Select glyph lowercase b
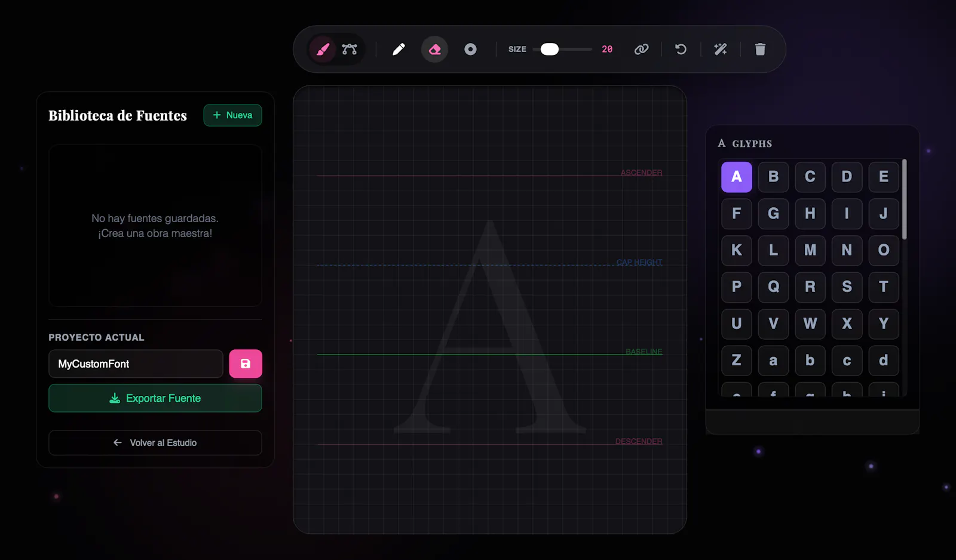 pyautogui.click(x=810, y=361)
